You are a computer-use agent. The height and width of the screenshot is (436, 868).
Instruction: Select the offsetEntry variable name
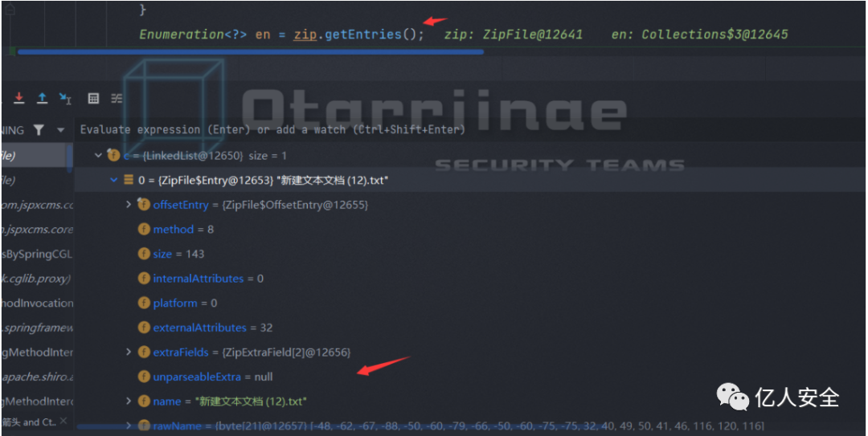181,205
